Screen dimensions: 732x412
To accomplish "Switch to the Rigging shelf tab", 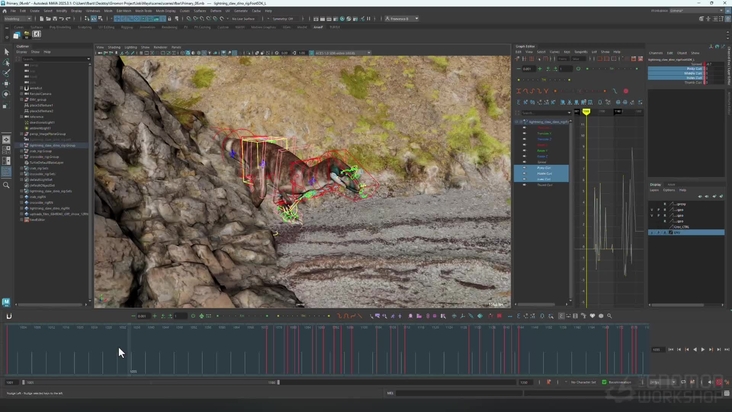I will coord(127,27).
